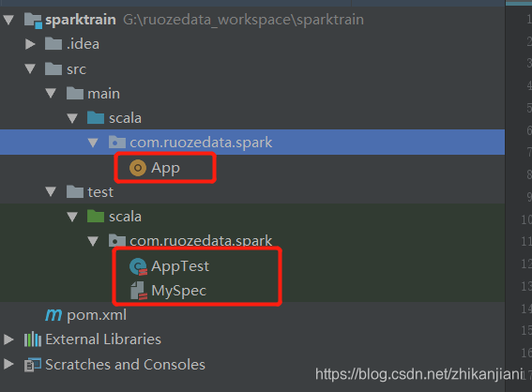
Task: Collapse the src folder arrow
Action: click(x=30, y=68)
